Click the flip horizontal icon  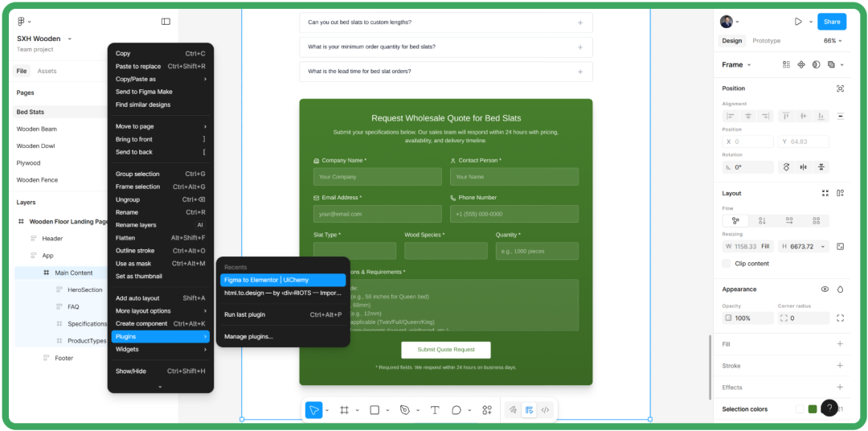[804, 167]
